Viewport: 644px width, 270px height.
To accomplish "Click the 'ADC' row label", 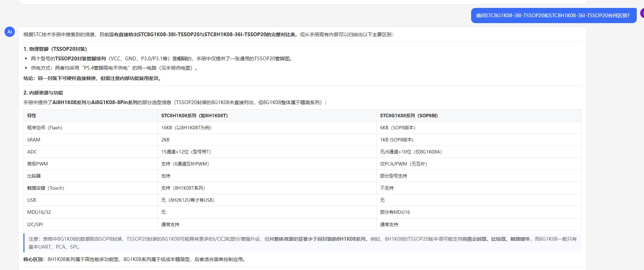I will (x=91, y=152).
